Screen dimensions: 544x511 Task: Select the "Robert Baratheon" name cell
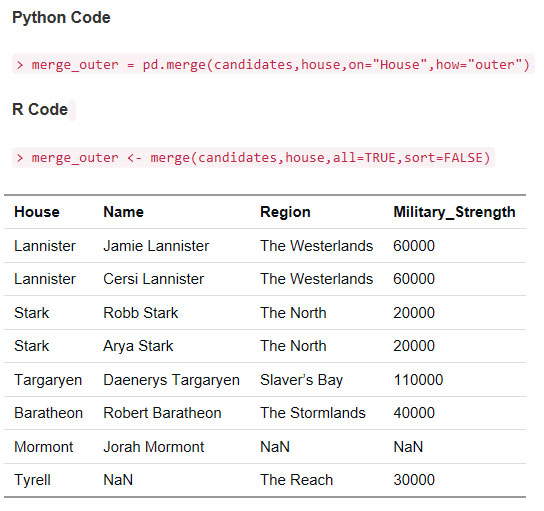[x=162, y=413]
